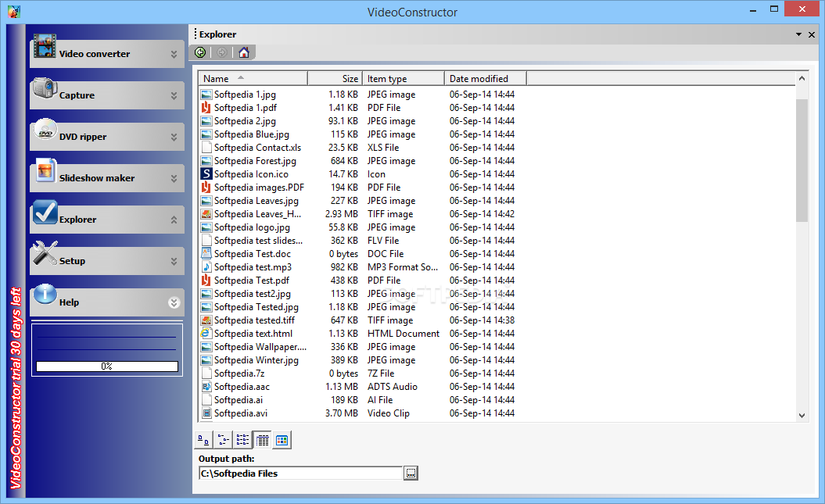Open the Explorer panel options dropdown arrow
Screen dimensions: 825x504
tap(798, 34)
